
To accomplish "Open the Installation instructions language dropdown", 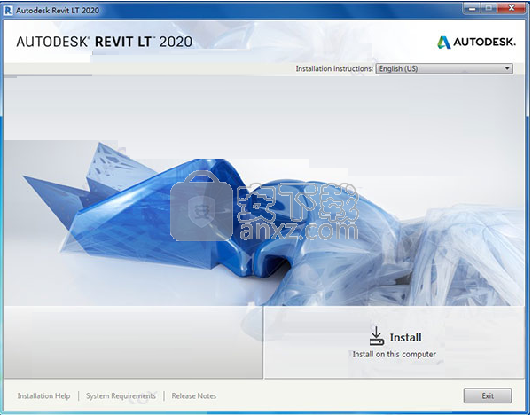I will pos(444,68).
